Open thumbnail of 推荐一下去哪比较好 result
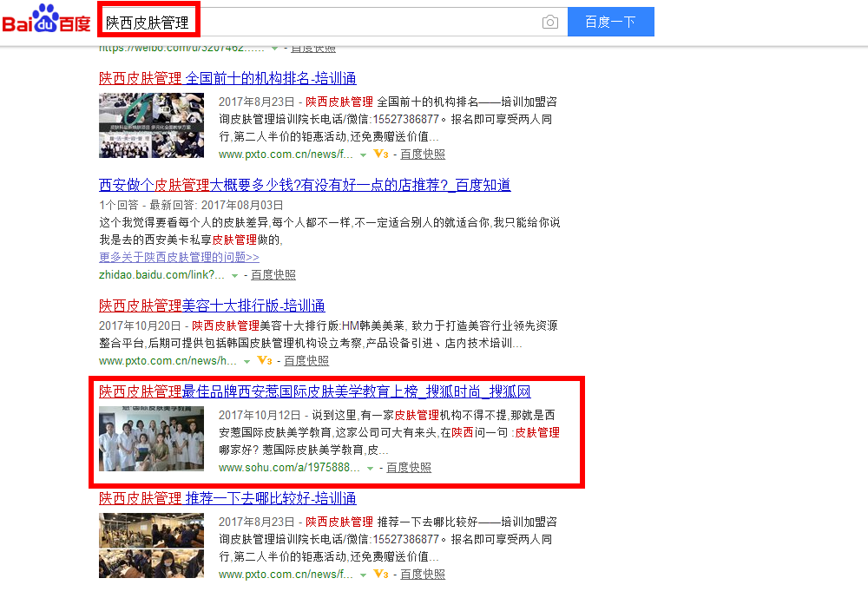Image resolution: width=868 pixels, height=598 pixels. 151,545
